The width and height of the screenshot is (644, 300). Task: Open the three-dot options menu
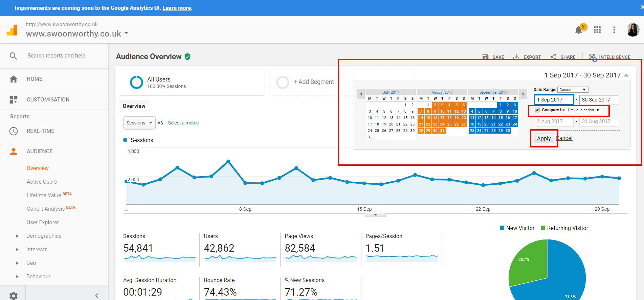click(x=614, y=30)
